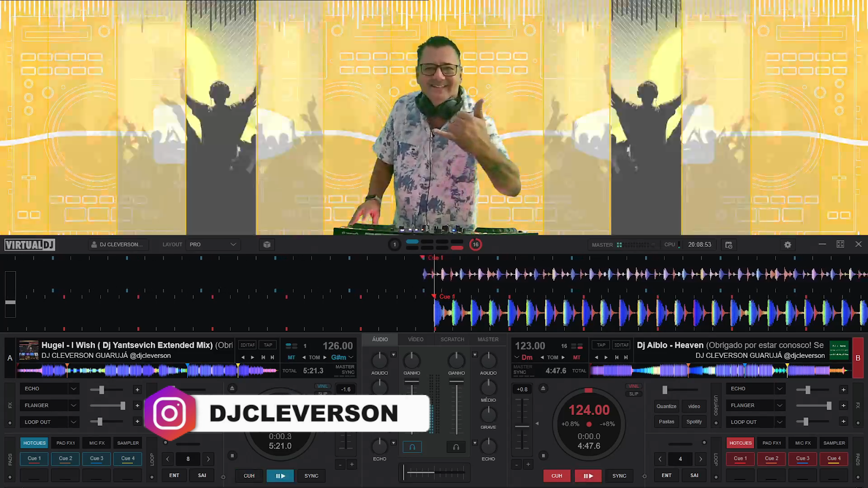Image resolution: width=868 pixels, height=488 pixels.
Task: Toggle SLIP mode on deck B
Action: pyautogui.click(x=634, y=394)
